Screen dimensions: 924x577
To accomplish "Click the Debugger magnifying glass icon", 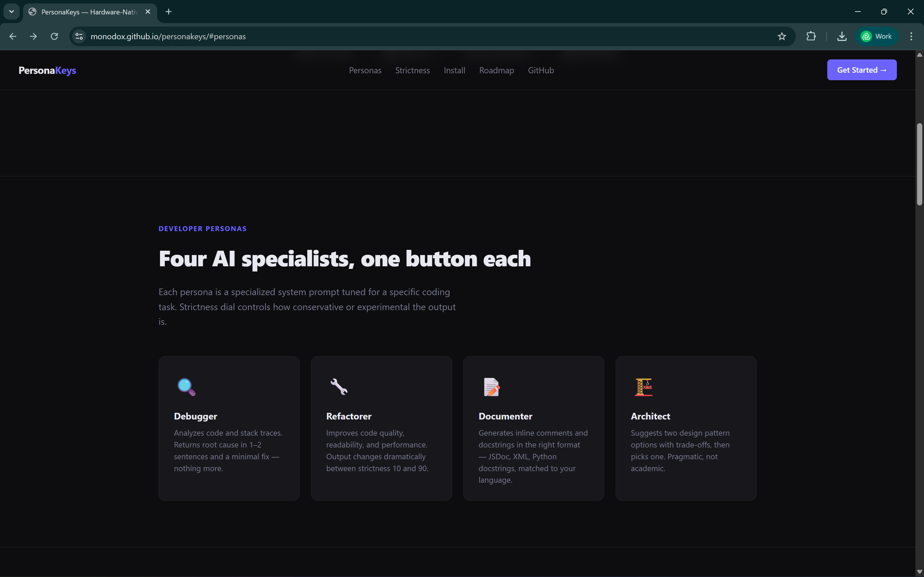I will point(186,387).
